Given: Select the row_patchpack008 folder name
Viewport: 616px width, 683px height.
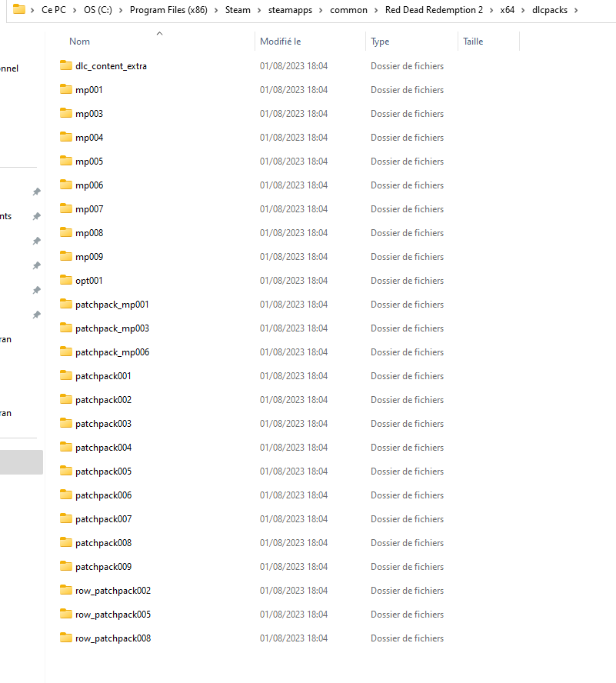Looking at the screenshot, I should coord(113,638).
